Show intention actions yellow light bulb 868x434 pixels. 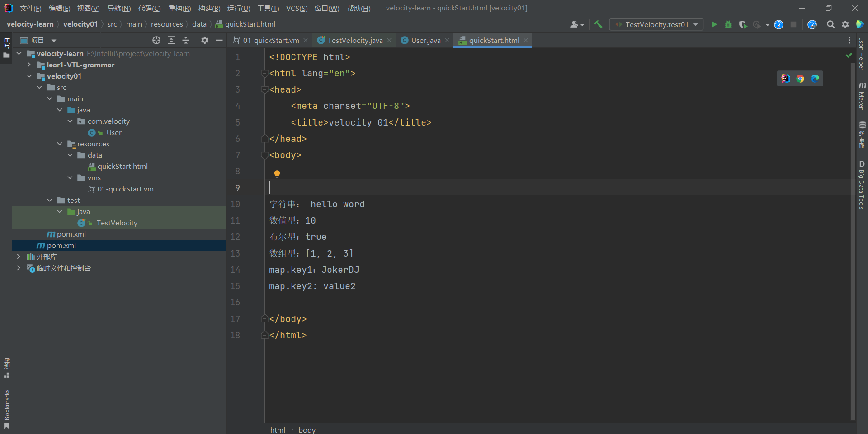277,174
